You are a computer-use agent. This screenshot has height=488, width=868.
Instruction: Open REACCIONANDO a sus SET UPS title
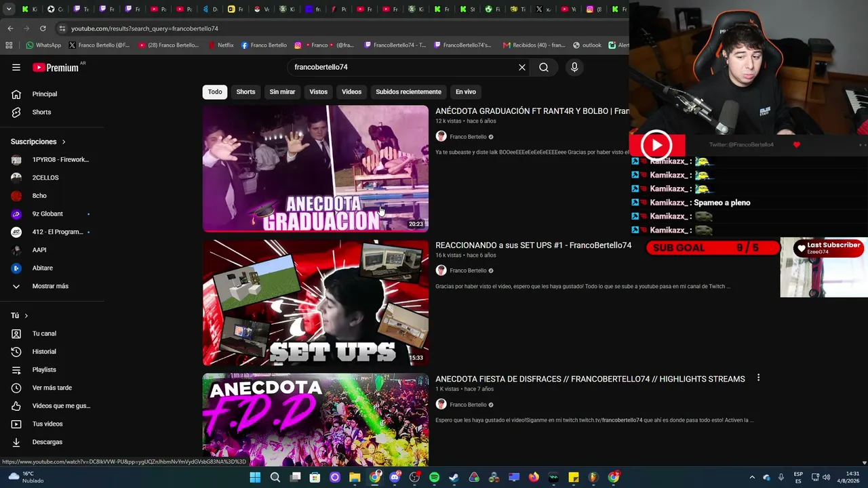pos(533,245)
